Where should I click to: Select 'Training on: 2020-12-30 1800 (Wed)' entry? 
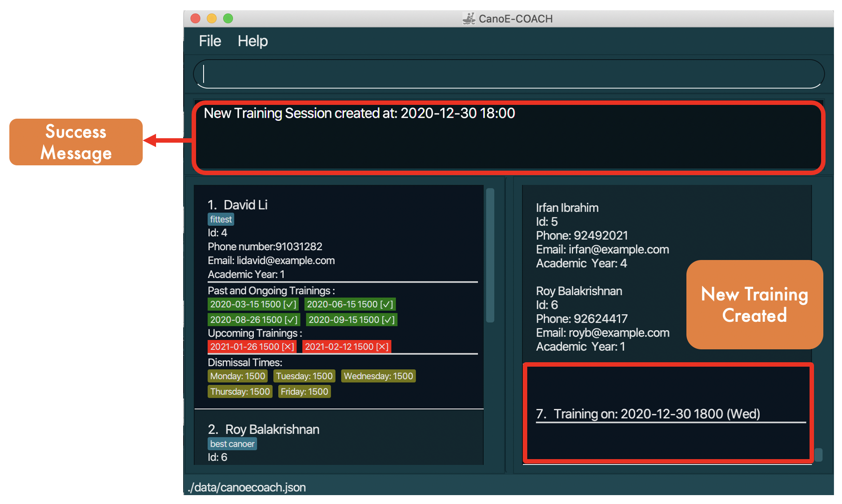657,414
